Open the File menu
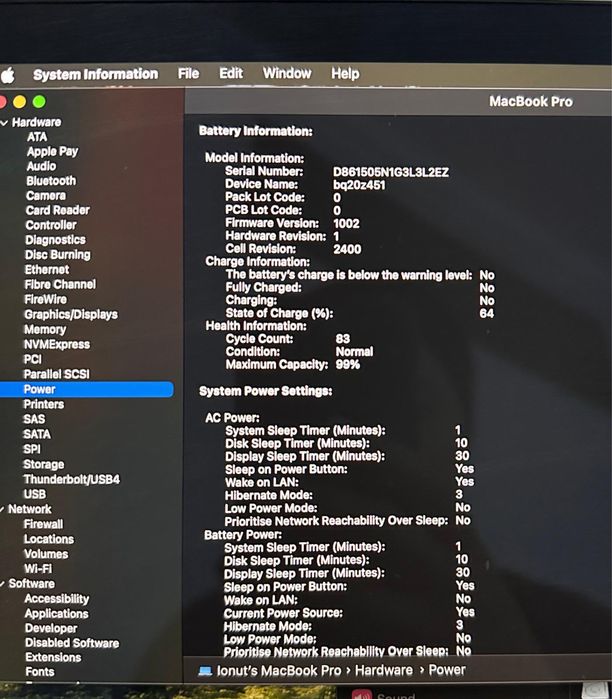The height and width of the screenshot is (699, 612). pyautogui.click(x=188, y=74)
